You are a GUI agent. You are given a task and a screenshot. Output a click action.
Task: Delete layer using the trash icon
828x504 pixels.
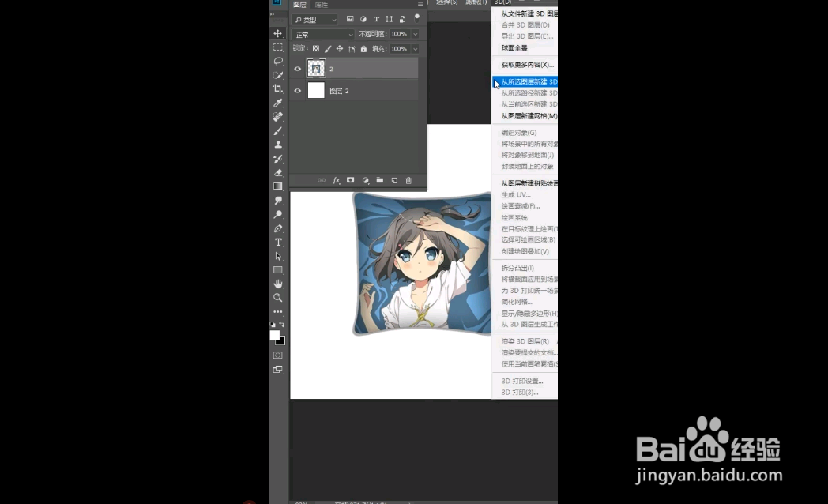[408, 180]
